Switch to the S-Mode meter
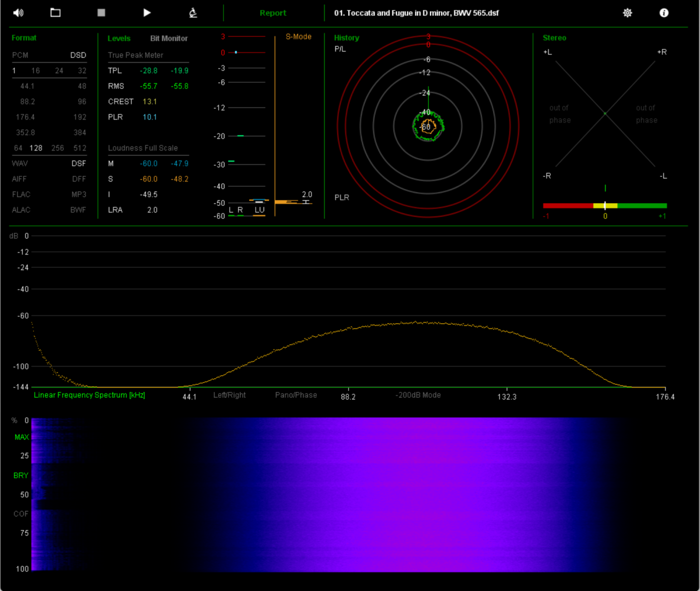700x591 pixels. 298,37
